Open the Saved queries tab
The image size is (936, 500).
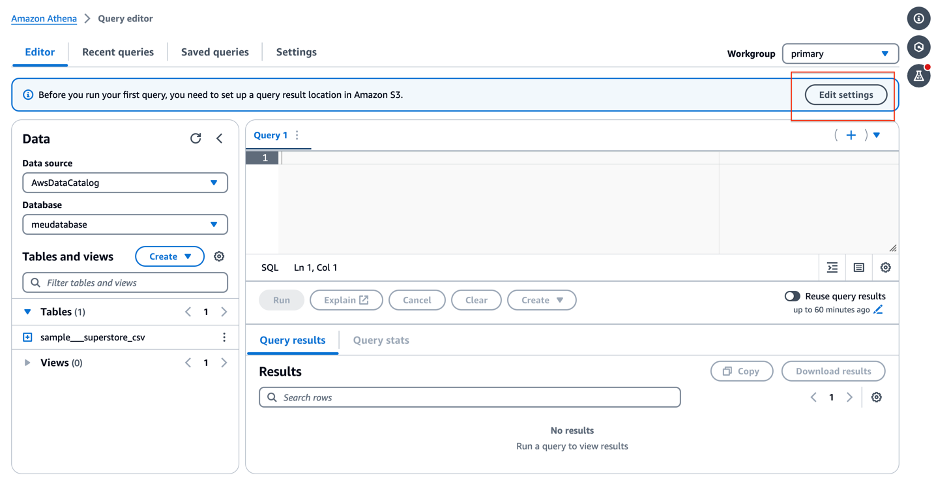(x=215, y=52)
